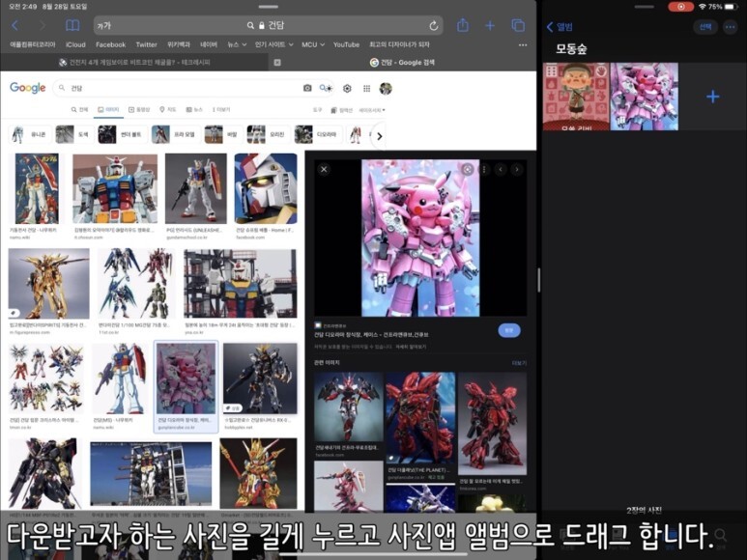The image size is (747, 560).
Task: Close the image preview panel
Action: 324,169
